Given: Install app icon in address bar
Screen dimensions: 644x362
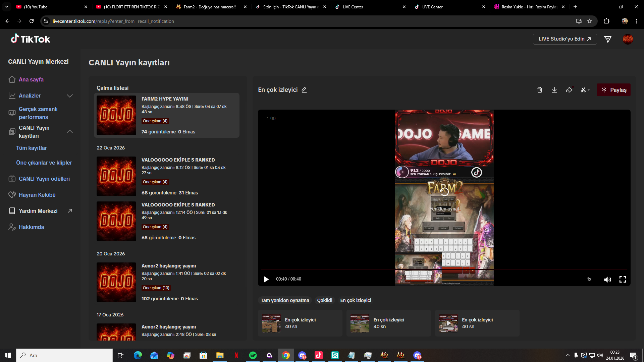Looking at the screenshot, I should click(x=579, y=21).
